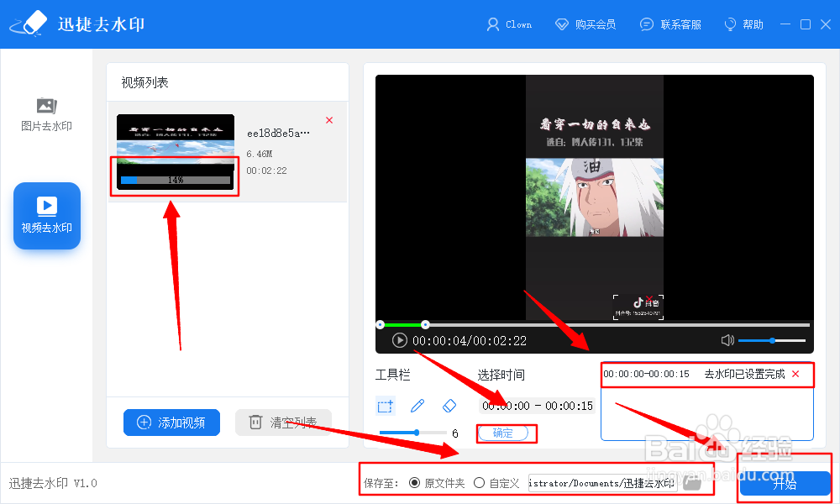840x504 pixels.
Task: Select the eraser tool
Action: coord(449,406)
